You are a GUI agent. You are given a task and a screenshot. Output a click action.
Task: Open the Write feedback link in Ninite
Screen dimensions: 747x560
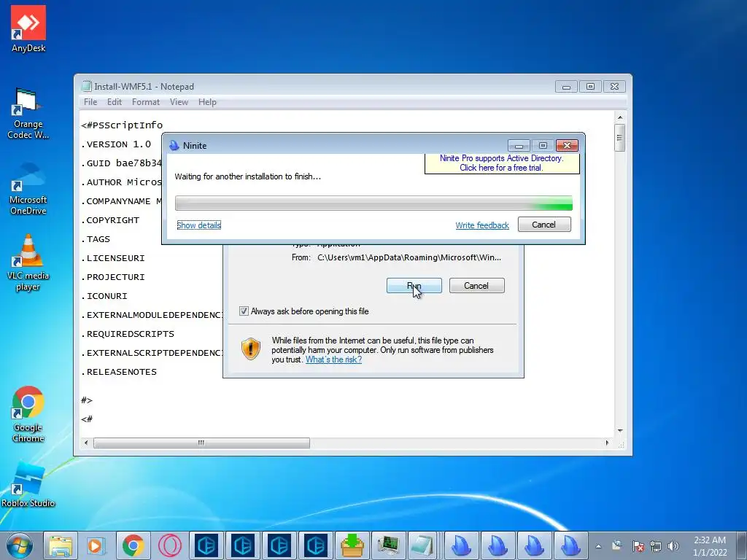(482, 225)
